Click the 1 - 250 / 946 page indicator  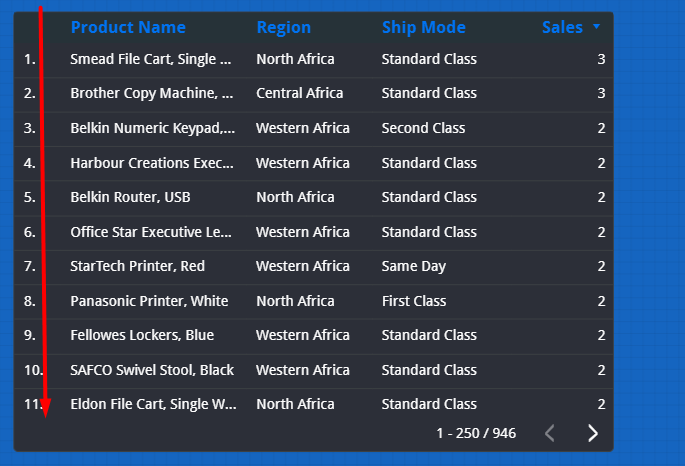tap(476, 433)
